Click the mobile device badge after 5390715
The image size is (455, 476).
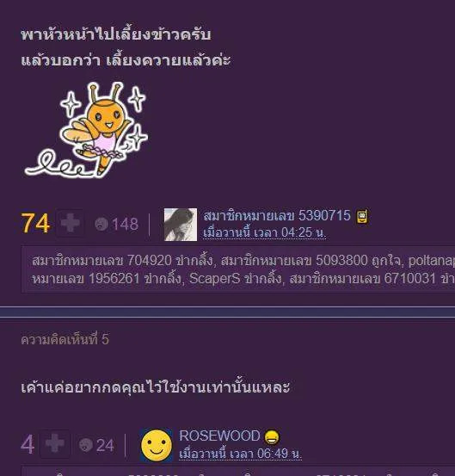(362, 216)
